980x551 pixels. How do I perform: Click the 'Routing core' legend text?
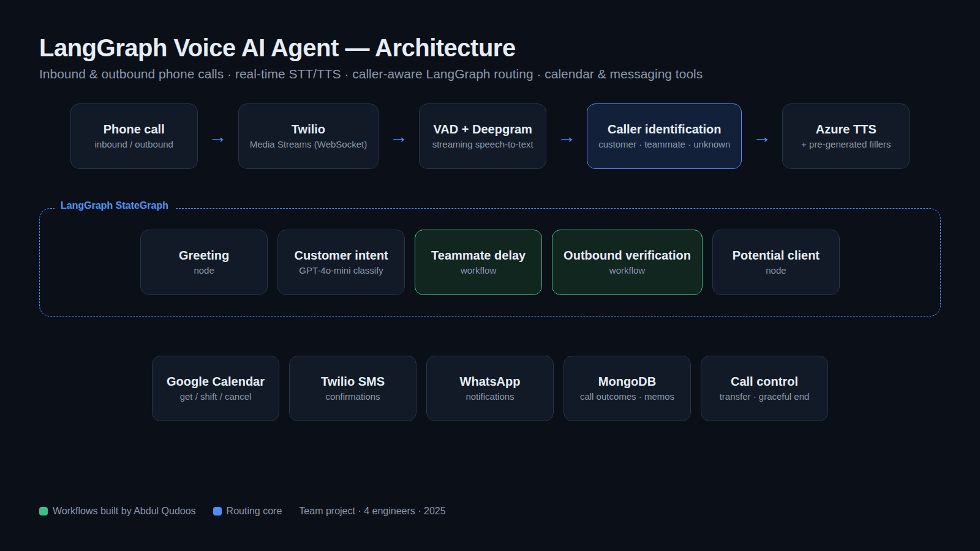click(254, 511)
